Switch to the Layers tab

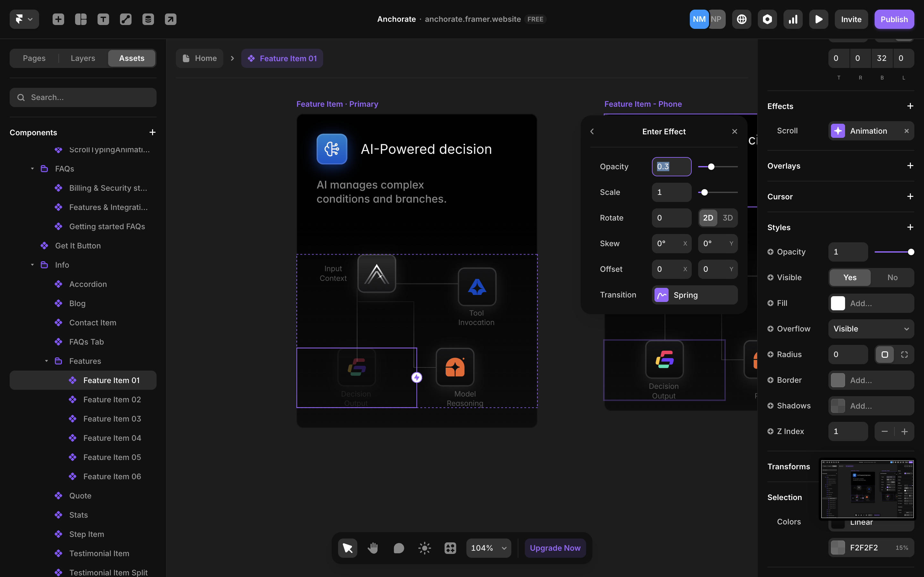(83, 58)
